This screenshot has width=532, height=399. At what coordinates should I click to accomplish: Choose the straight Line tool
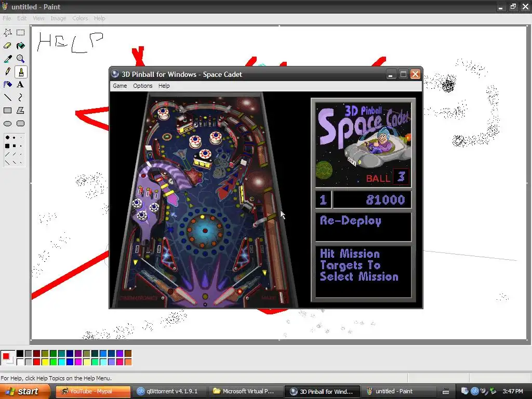[x=7, y=98]
